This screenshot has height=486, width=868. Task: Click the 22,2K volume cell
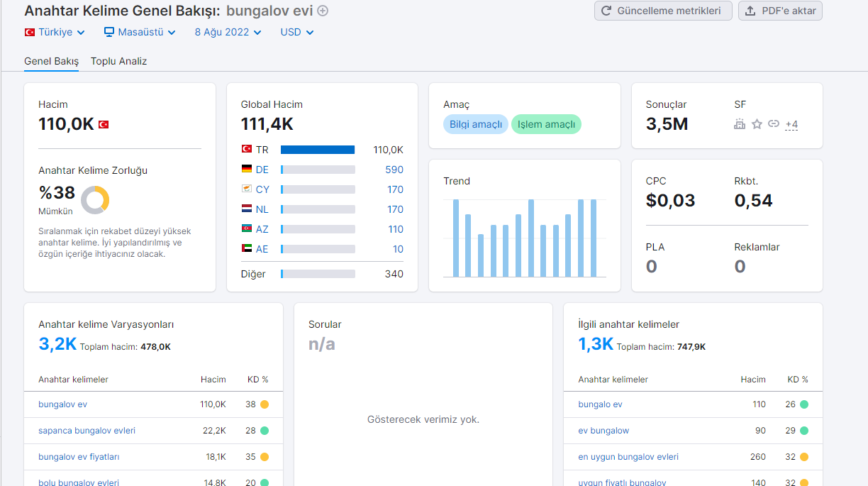point(214,431)
